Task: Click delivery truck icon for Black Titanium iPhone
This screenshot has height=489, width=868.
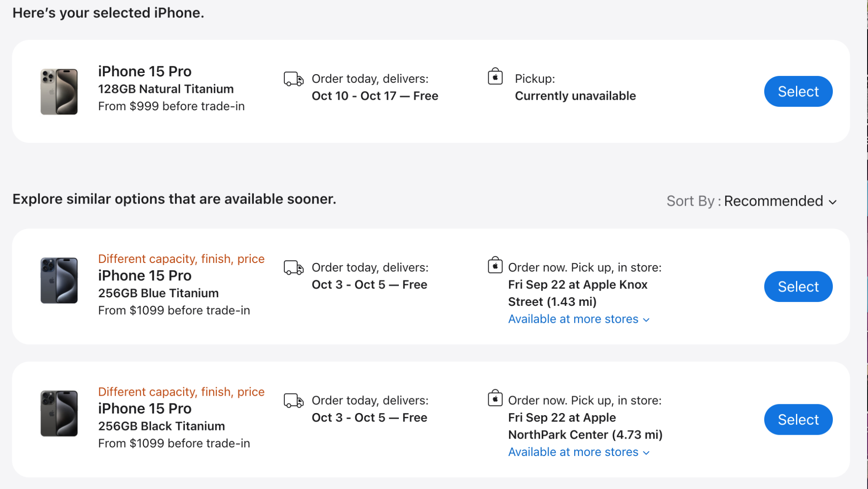Action: [293, 400]
